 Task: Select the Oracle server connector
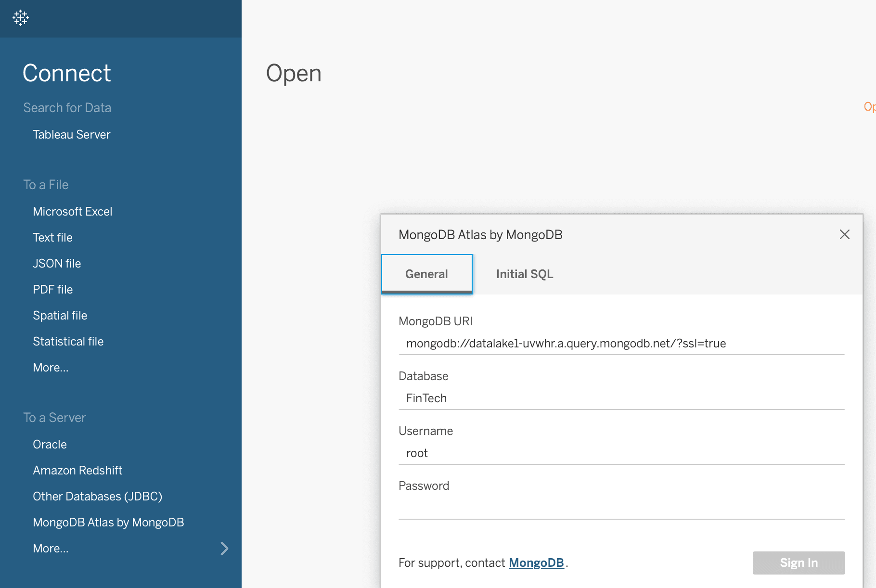50,444
